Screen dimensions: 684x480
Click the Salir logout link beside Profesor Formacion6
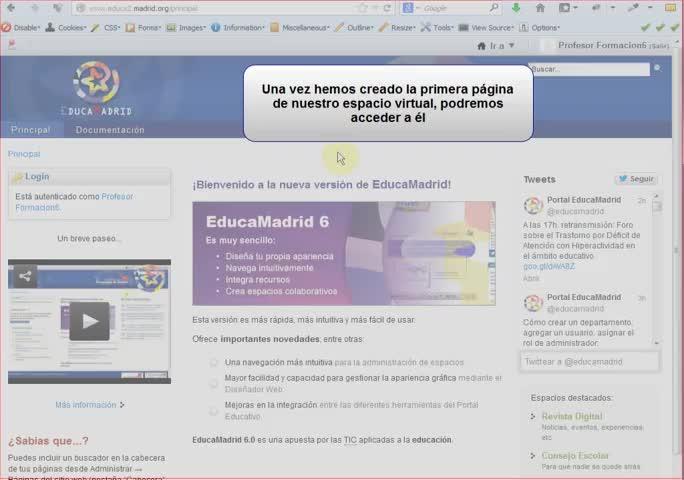point(659,46)
